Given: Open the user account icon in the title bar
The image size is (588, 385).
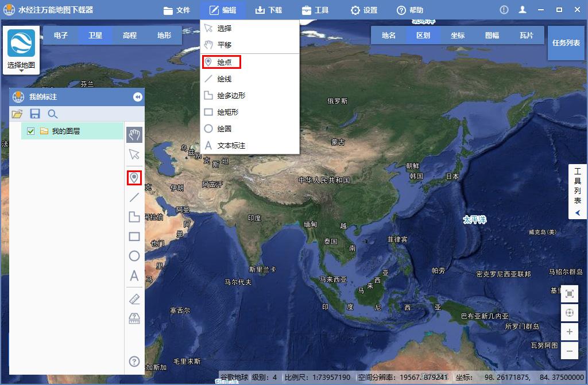Looking at the screenshot, I should (523, 10).
